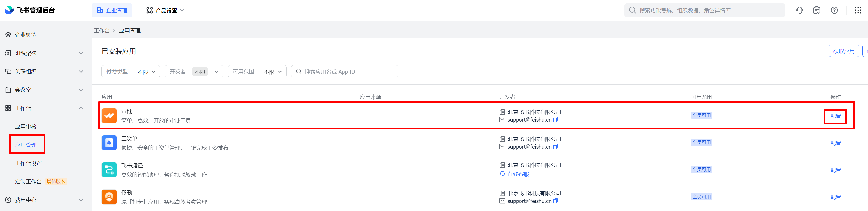Click the 获取应用 button
Screen dimensions: 868x211
[x=844, y=51]
